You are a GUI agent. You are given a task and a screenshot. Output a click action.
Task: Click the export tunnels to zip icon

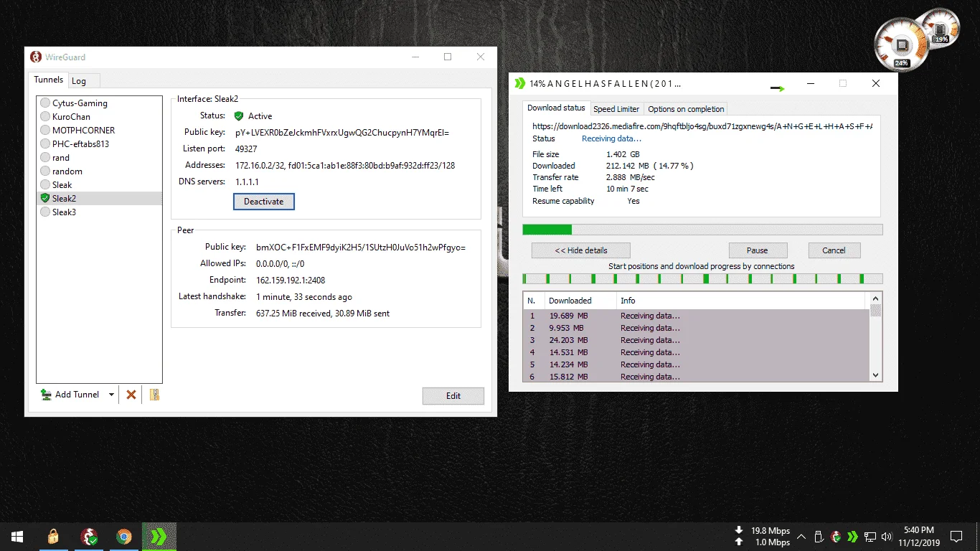click(154, 394)
